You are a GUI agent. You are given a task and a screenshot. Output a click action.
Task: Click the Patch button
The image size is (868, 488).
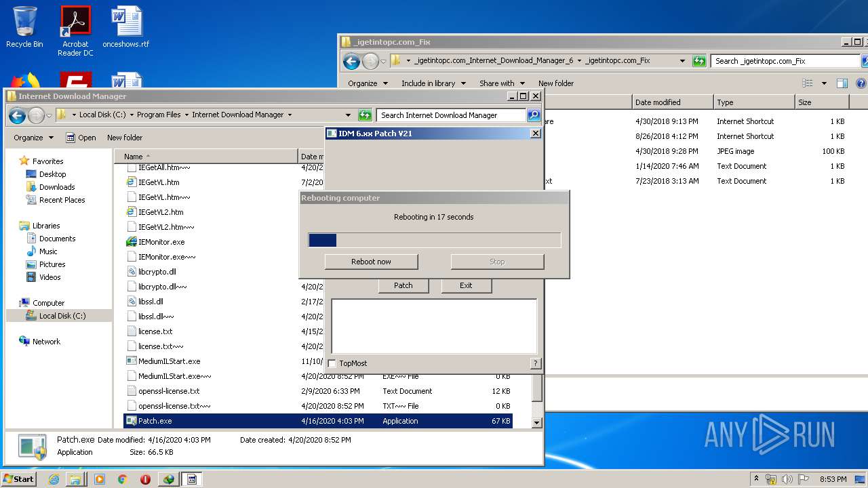tap(403, 285)
